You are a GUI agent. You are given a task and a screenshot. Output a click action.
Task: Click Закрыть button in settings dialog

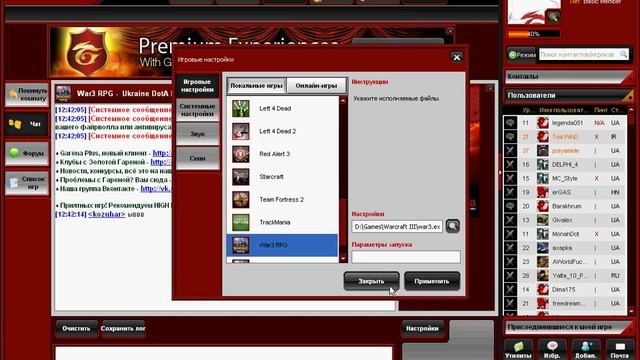[371, 281]
